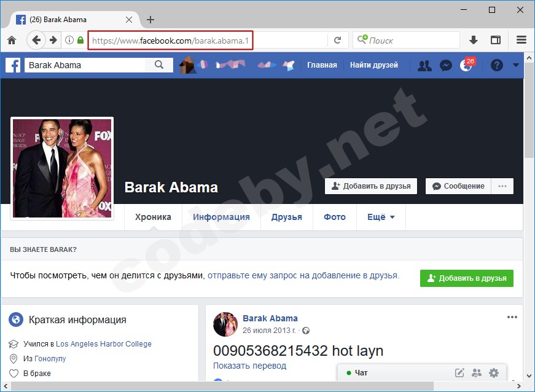Click the ВЫ ЗНАЕТЕ BARAK? heading
Screen dimensions: 535x392
click(x=44, y=249)
